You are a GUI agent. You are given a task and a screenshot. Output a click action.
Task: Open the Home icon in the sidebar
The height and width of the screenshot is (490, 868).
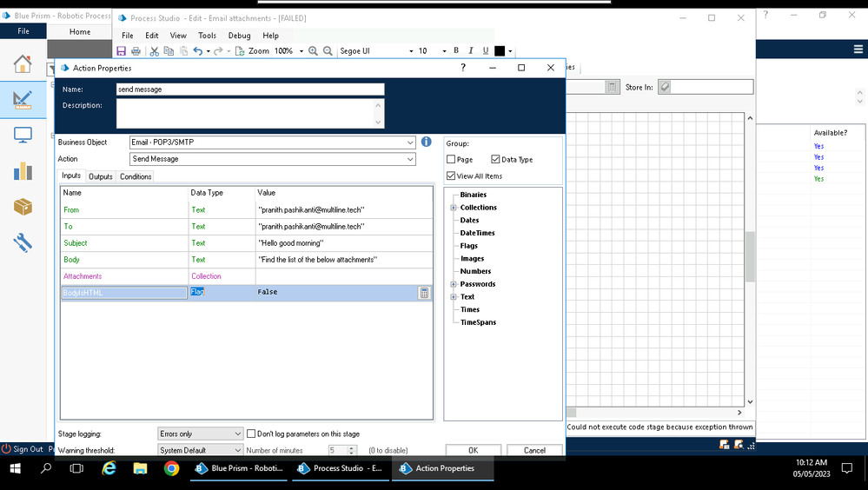[x=23, y=65]
